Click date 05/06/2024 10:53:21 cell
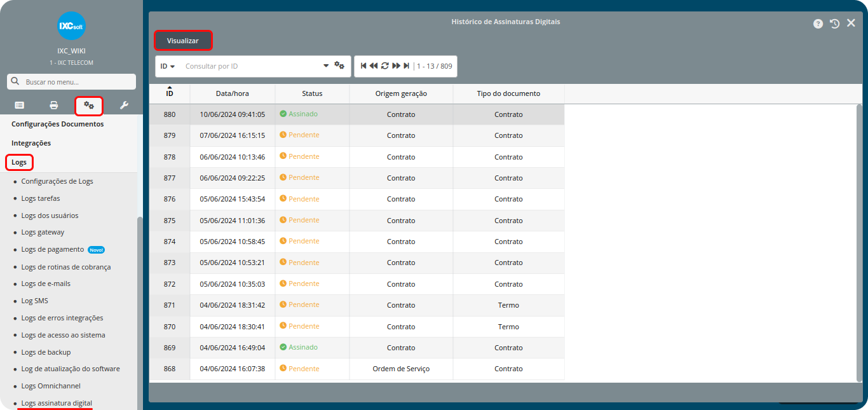 (x=233, y=263)
